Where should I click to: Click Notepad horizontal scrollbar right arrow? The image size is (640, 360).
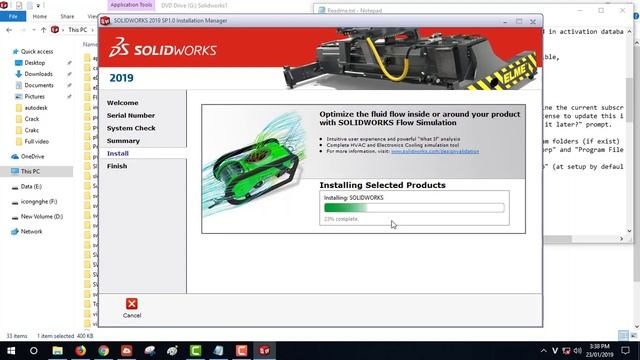622,239
